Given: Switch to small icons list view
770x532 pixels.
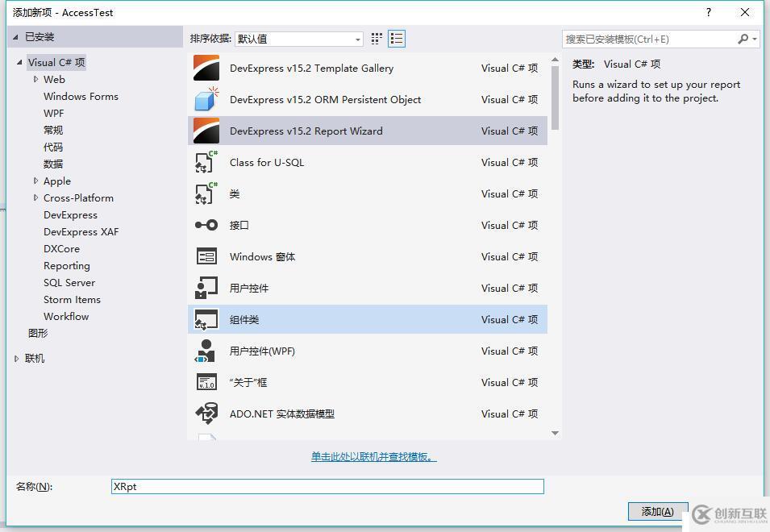Looking at the screenshot, I should [397, 39].
